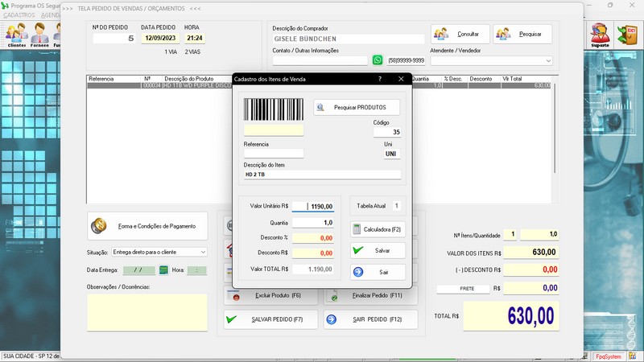This screenshot has height=362, width=644.
Task: Click the Desconto % field
Action: click(312, 238)
